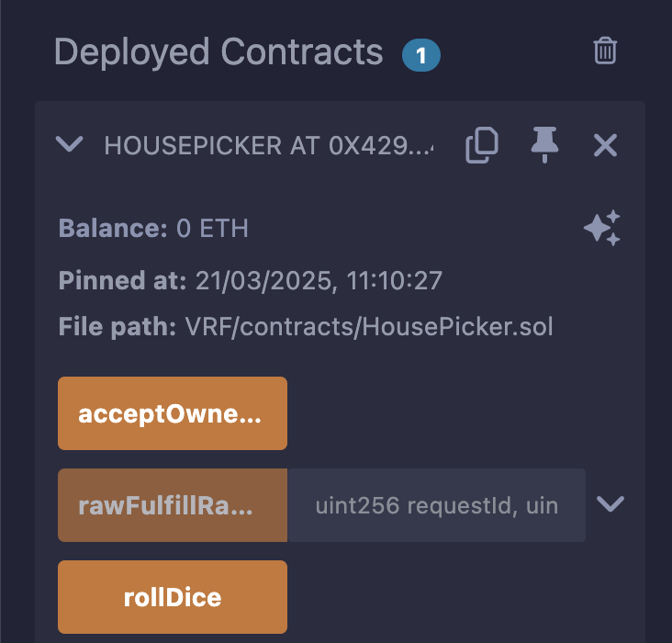Click the acceptOwnership function button
The image size is (672, 643).
[x=173, y=413]
